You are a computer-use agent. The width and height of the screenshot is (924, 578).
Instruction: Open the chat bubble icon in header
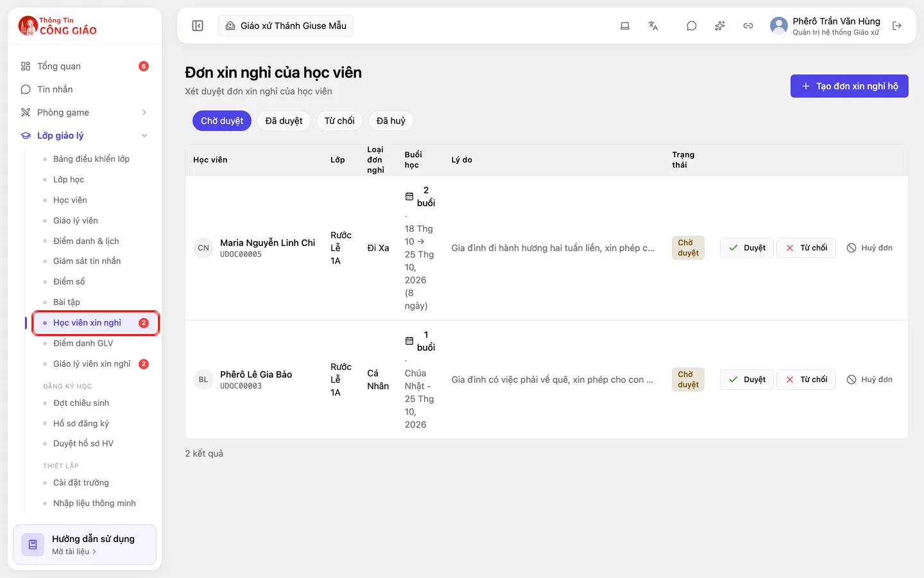tap(692, 26)
